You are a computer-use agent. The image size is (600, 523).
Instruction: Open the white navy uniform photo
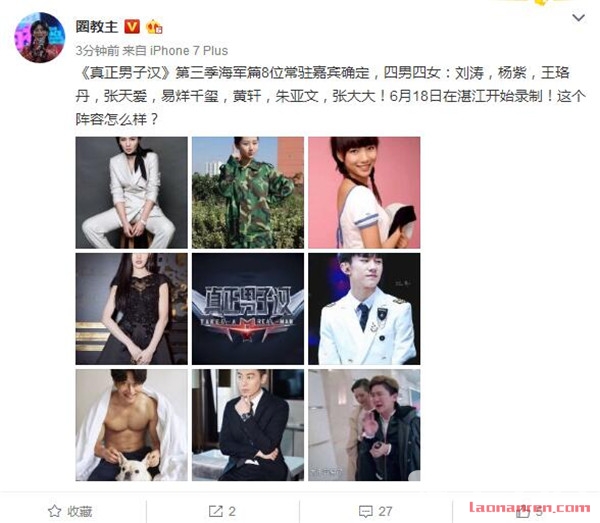click(x=364, y=309)
